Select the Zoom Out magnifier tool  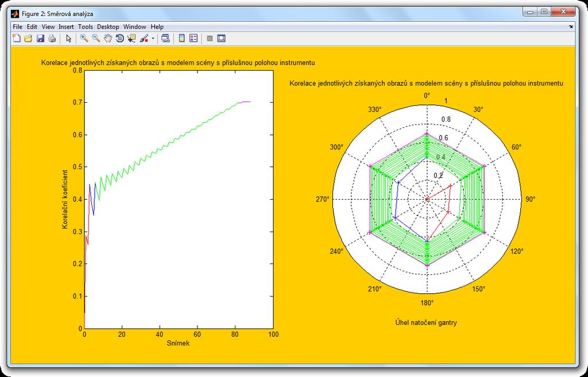(x=96, y=38)
